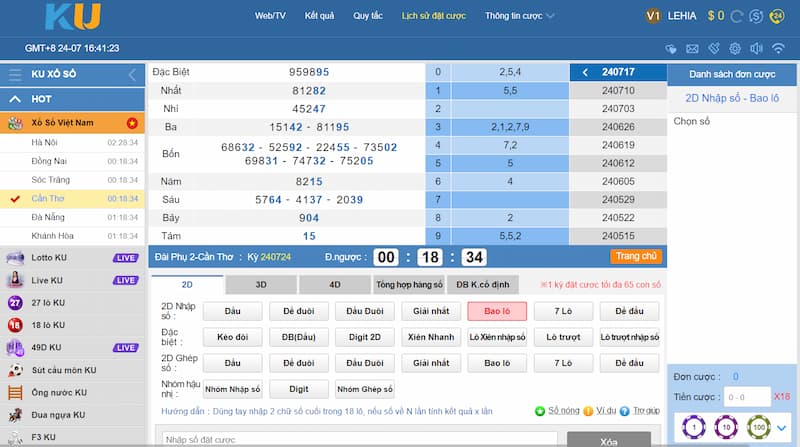Collapse sidebar with the left chevron
The height and width of the screenshot is (447, 800).
coord(132,74)
